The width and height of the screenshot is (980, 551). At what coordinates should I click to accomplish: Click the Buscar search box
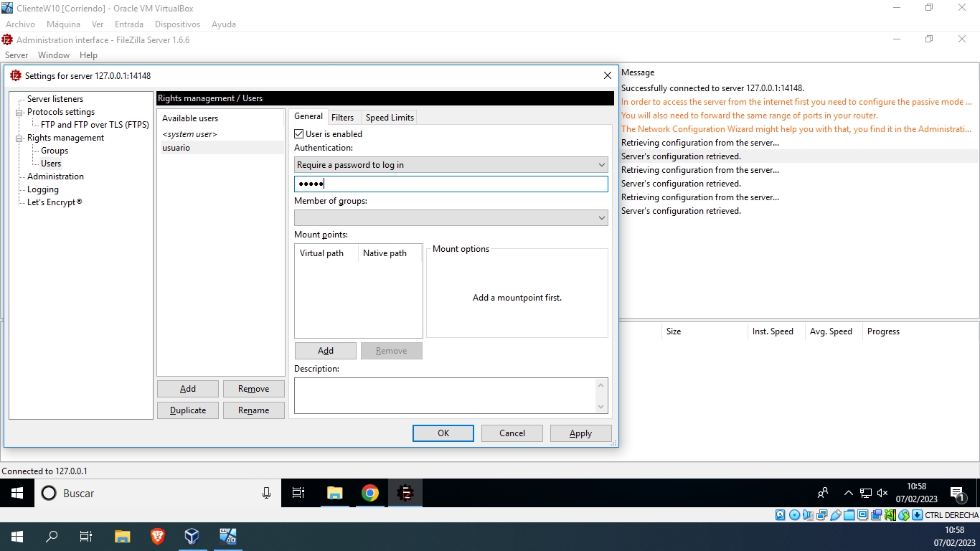coord(158,493)
